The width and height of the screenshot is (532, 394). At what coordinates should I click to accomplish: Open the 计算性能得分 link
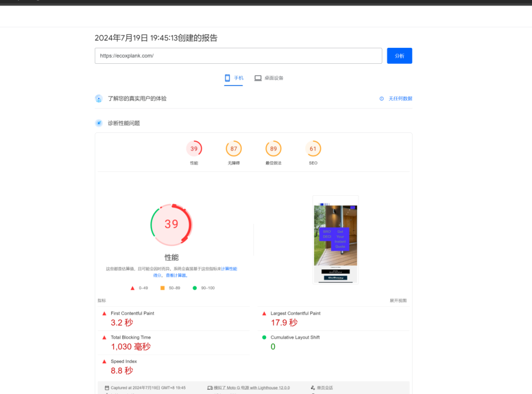coord(229,269)
